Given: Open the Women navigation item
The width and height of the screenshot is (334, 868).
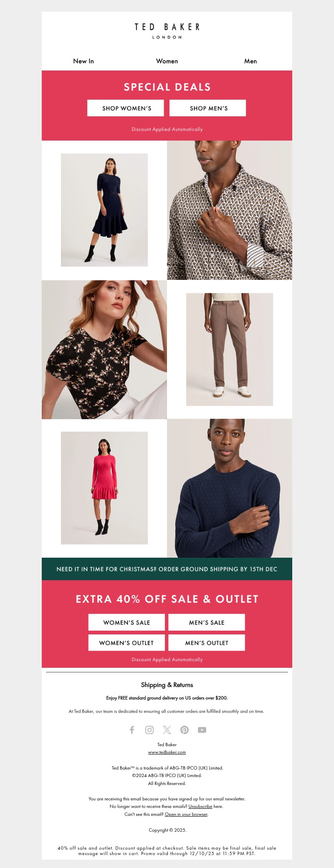Looking at the screenshot, I should (167, 61).
